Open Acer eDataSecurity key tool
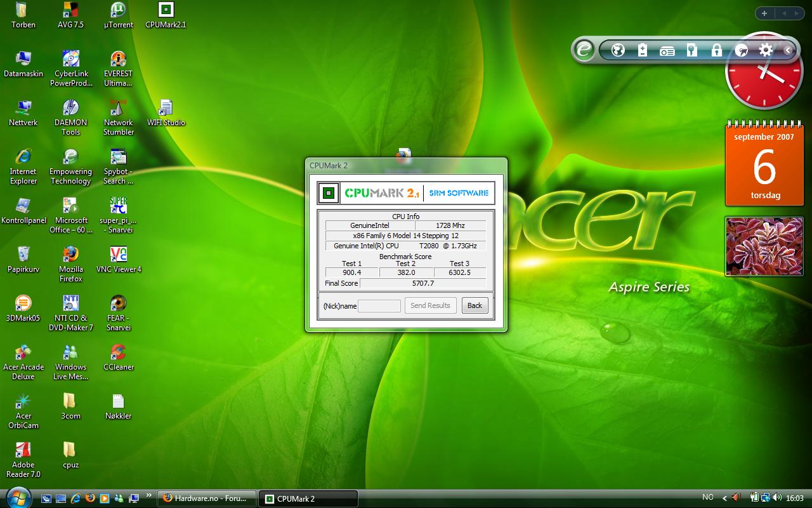 tap(692, 50)
